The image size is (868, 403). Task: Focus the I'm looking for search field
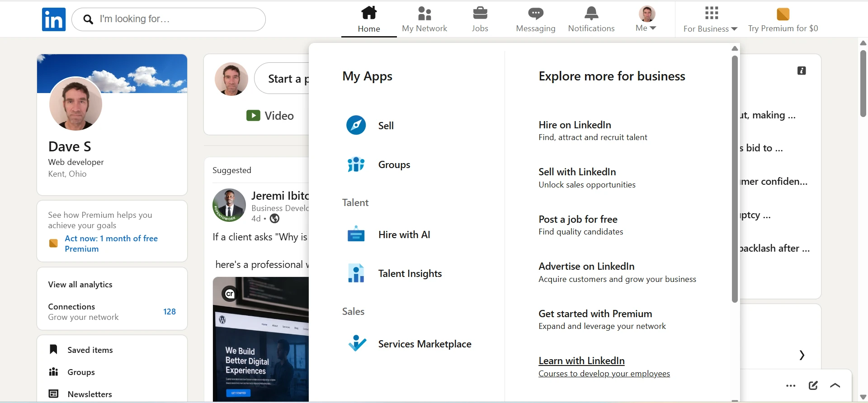(169, 19)
